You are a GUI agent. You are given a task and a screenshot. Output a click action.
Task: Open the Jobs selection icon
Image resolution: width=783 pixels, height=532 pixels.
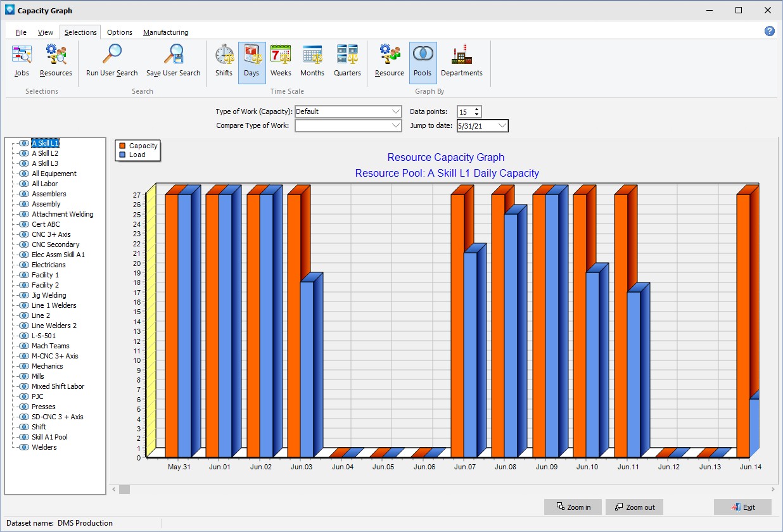tap(22, 55)
